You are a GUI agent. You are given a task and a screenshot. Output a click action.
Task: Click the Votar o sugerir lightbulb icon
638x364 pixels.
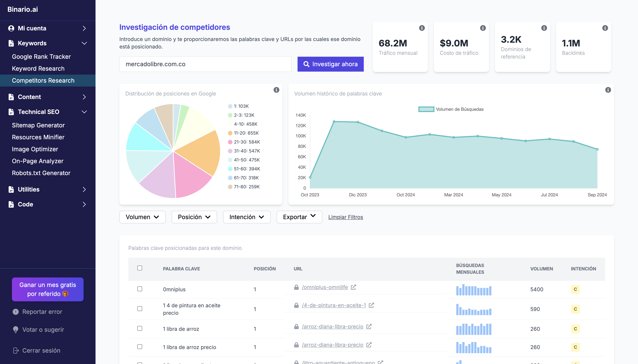coord(15,330)
